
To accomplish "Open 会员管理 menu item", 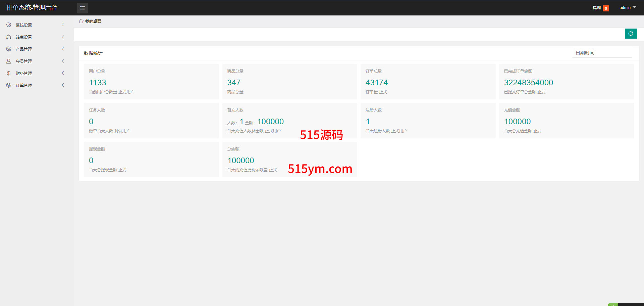I will coord(24,61).
